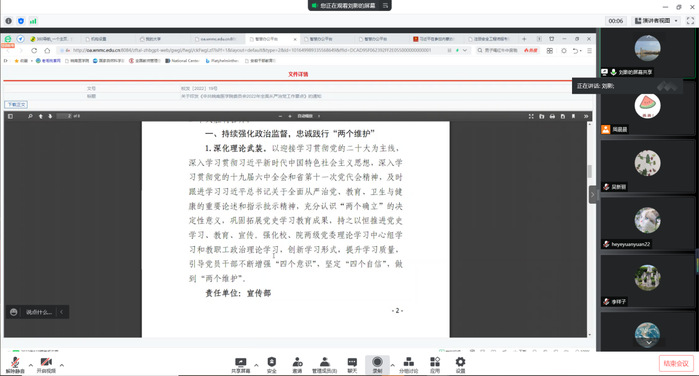Image resolution: width=699 pixels, height=376 pixels.
Task: Open the security (安全) shield icon
Action: 271,365
